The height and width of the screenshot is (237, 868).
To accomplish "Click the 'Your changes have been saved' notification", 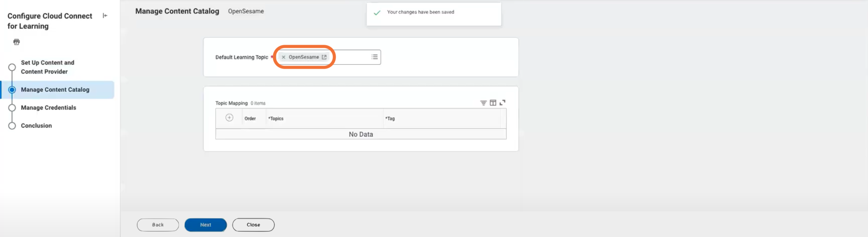I will (x=434, y=14).
